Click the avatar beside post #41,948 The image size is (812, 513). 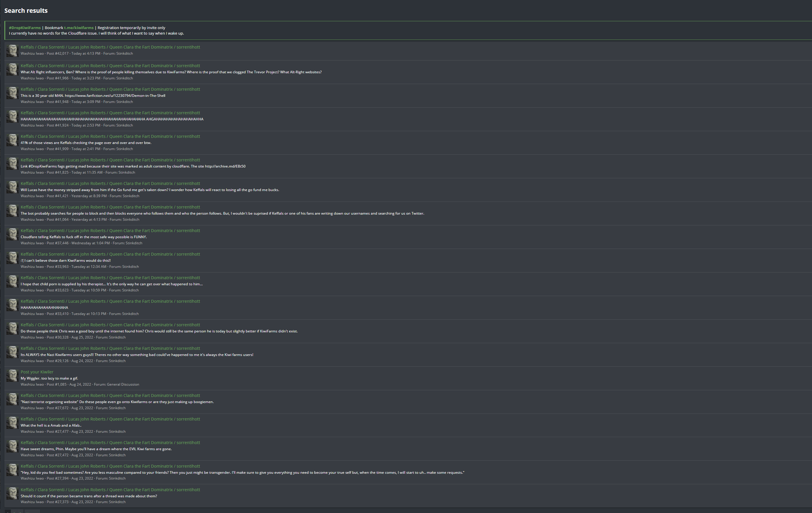pos(13,93)
